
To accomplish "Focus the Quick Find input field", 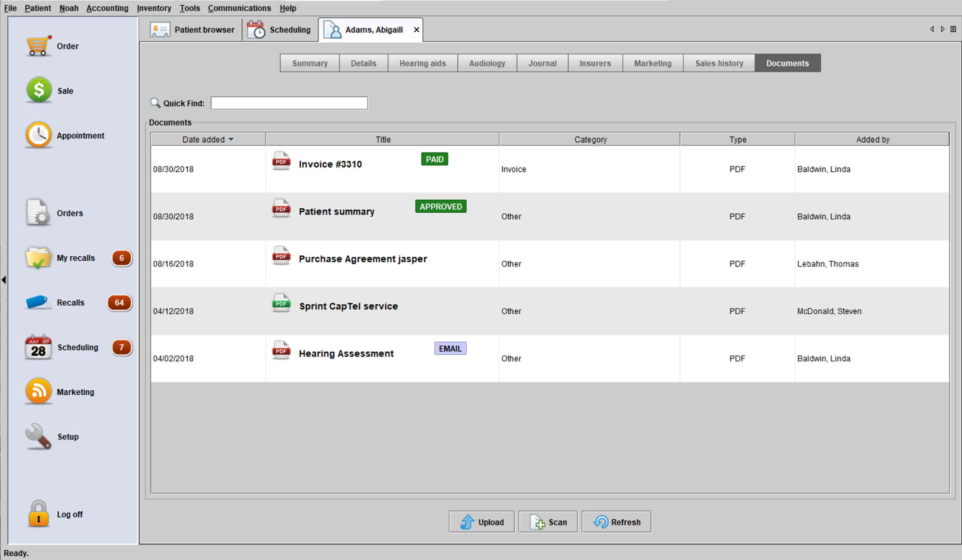I will pos(289,103).
